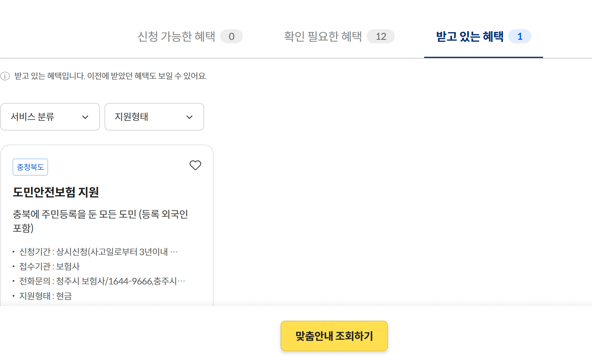The height and width of the screenshot is (364, 592).
Task: Click the count badge showing 0
Action: pos(232,36)
